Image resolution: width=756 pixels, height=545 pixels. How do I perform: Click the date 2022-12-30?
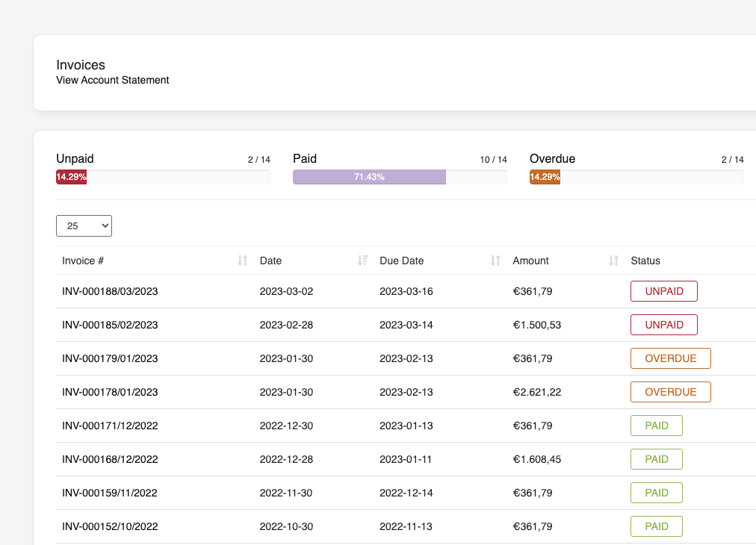[x=286, y=426]
